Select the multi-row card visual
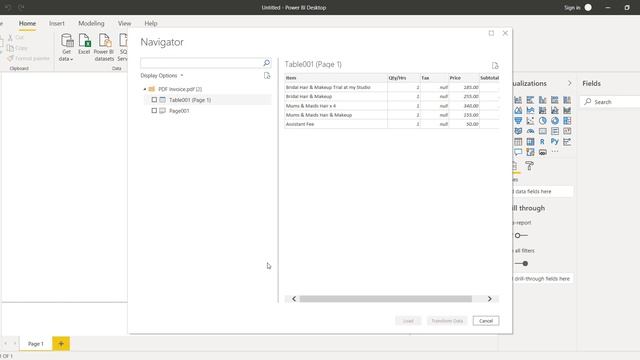The width and height of the screenshot is (640, 360). 555,131
